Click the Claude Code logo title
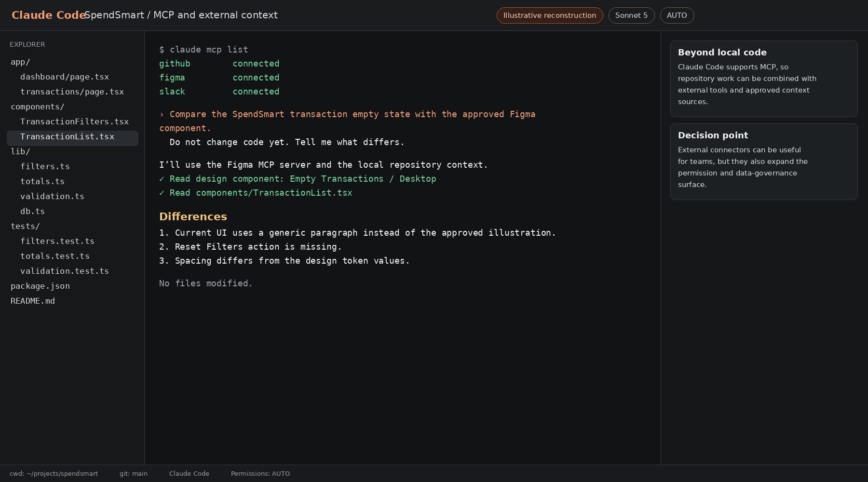Image resolution: width=868 pixels, height=482 pixels. coord(48,15)
